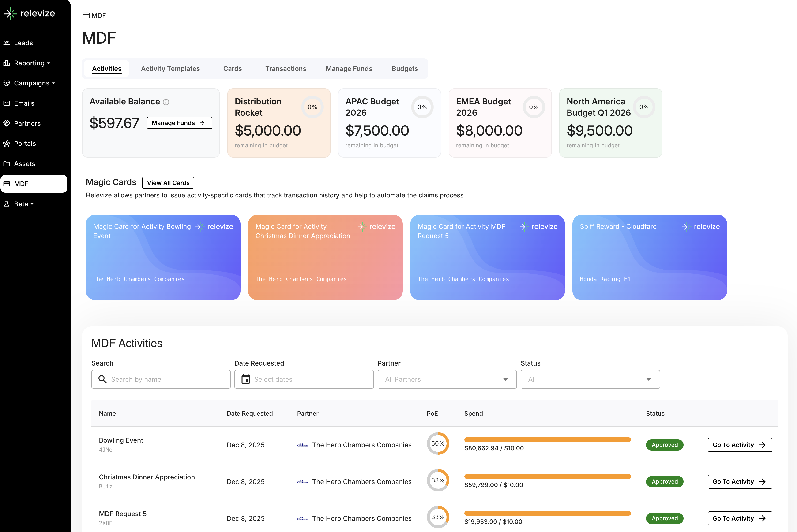Open the Spiff Reward Cloudfare magic card
The width and height of the screenshot is (797, 532).
point(649,257)
